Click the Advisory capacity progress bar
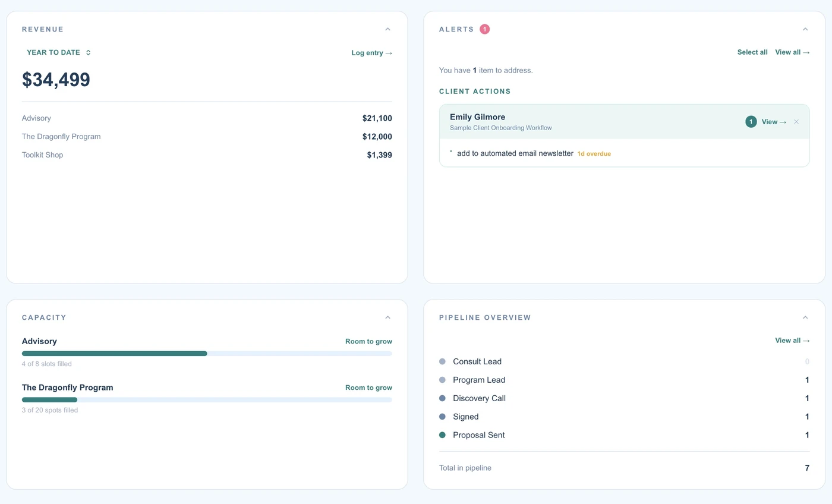Screen dimensions: 832x504 click(x=207, y=354)
